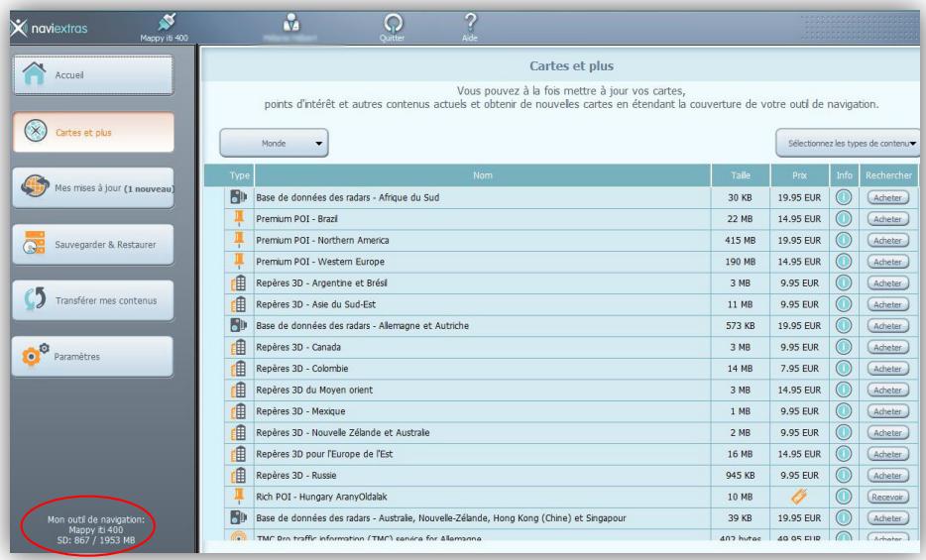Screen dimensions: 926x560
Task: Click the Mappy iti 400 device icon
Action: 168,23
